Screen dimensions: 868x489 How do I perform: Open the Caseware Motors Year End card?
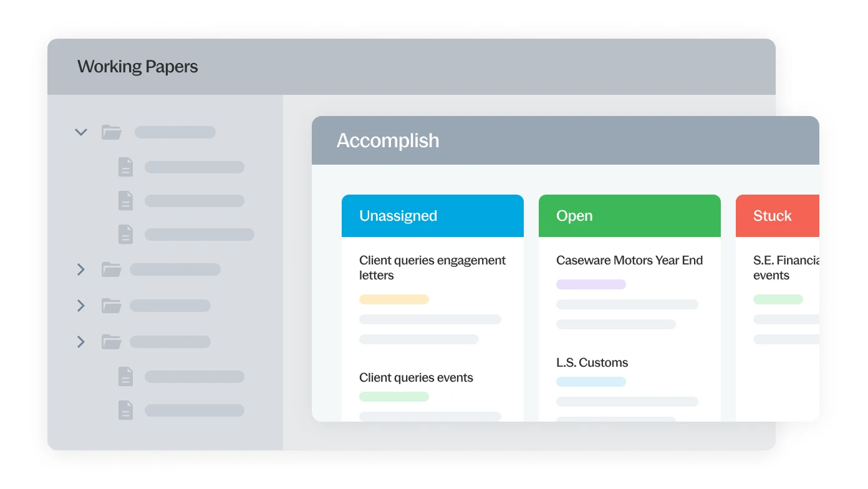click(629, 261)
